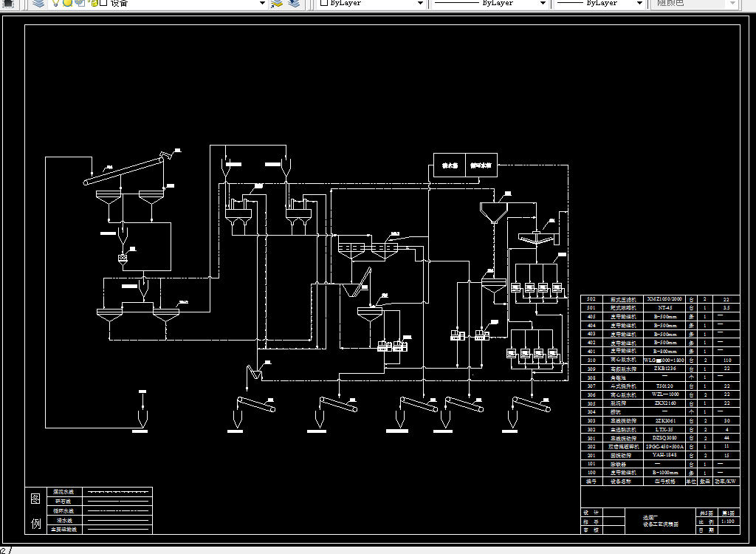Screen dimensions: 756x554
Task: Click the layer color square beside 设备
Action: [103, 3]
